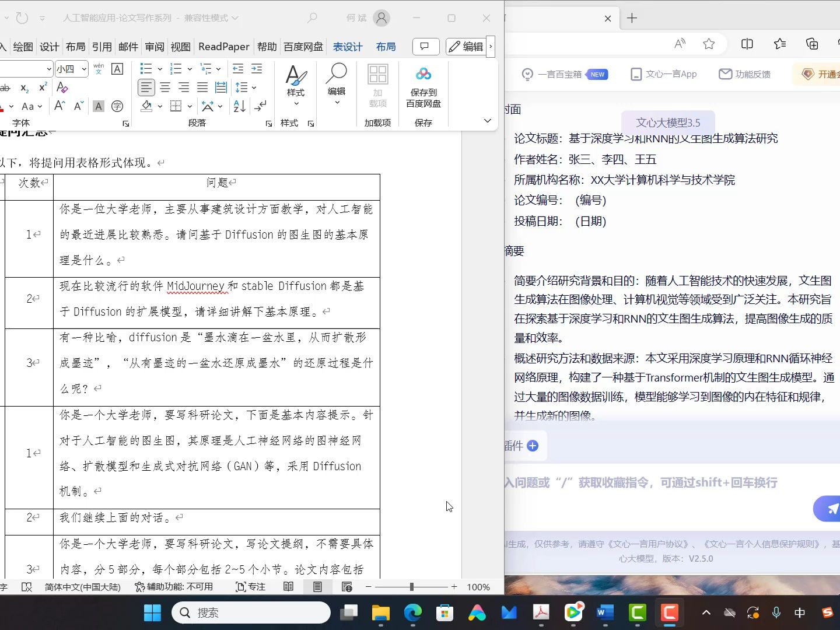Toggle strikethrough formatting

[x=5, y=87]
